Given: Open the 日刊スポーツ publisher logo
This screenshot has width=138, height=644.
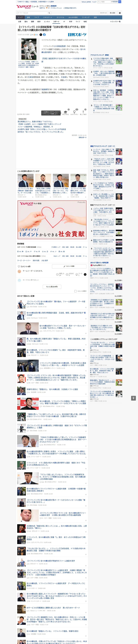Looking at the screenshot, I should [77, 35].
